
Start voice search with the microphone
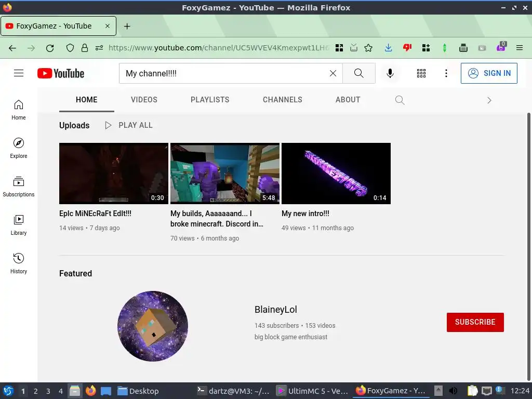tap(390, 73)
